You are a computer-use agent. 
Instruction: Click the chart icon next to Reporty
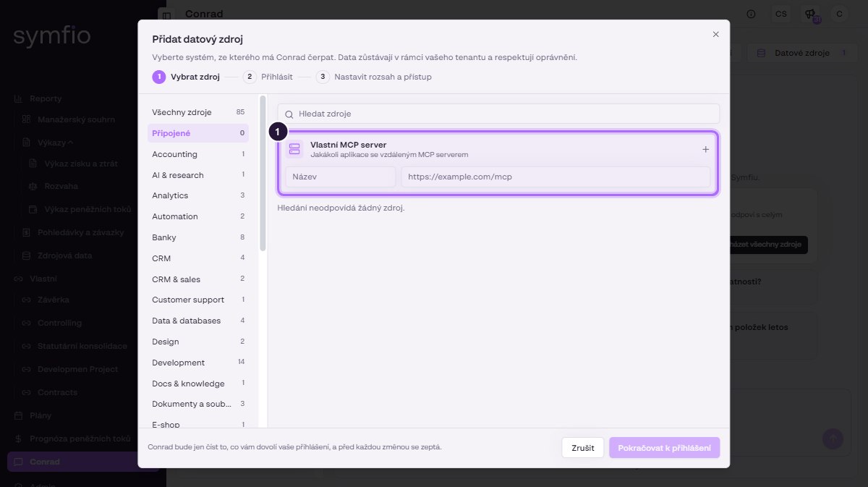pyautogui.click(x=19, y=98)
